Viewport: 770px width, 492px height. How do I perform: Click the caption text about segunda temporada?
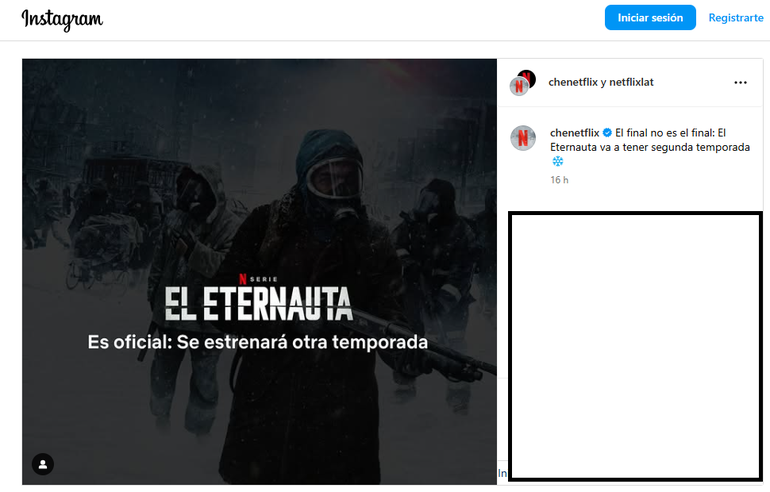[x=650, y=140]
